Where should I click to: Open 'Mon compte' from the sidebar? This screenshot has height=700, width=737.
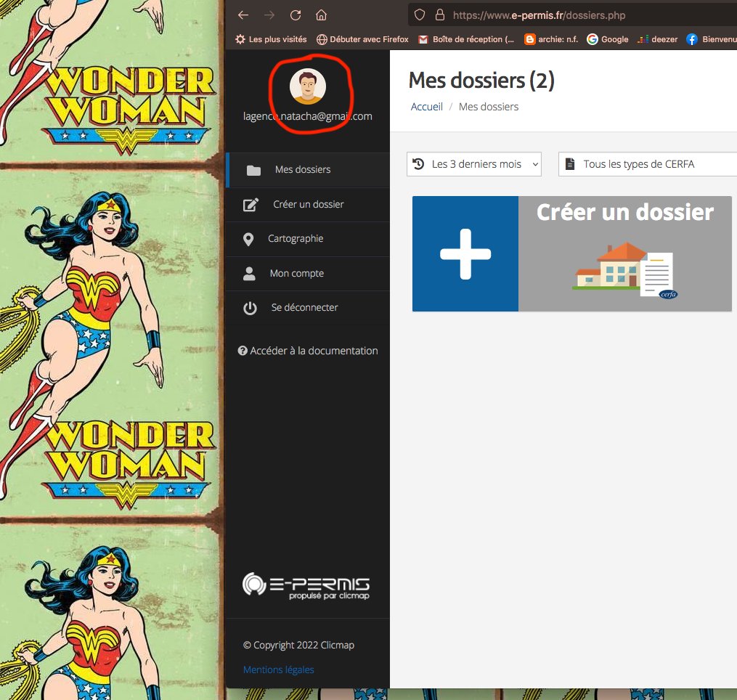308,273
